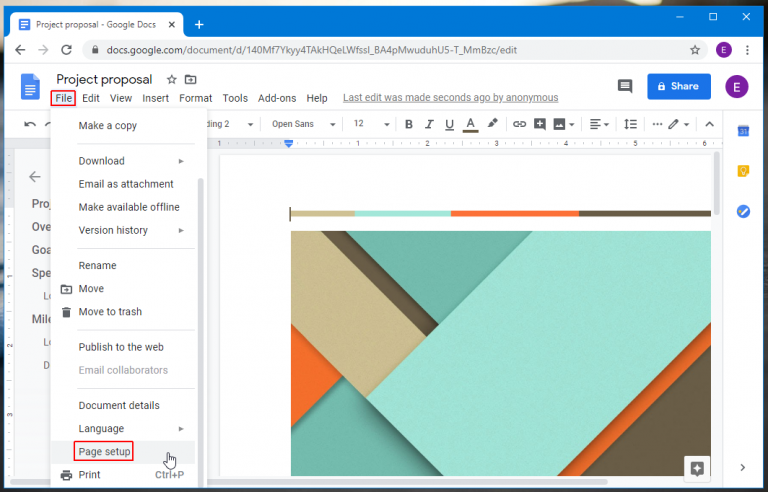This screenshot has width=768, height=492.
Task: Open the Calendar side panel icon
Action: click(x=743, y=131)
